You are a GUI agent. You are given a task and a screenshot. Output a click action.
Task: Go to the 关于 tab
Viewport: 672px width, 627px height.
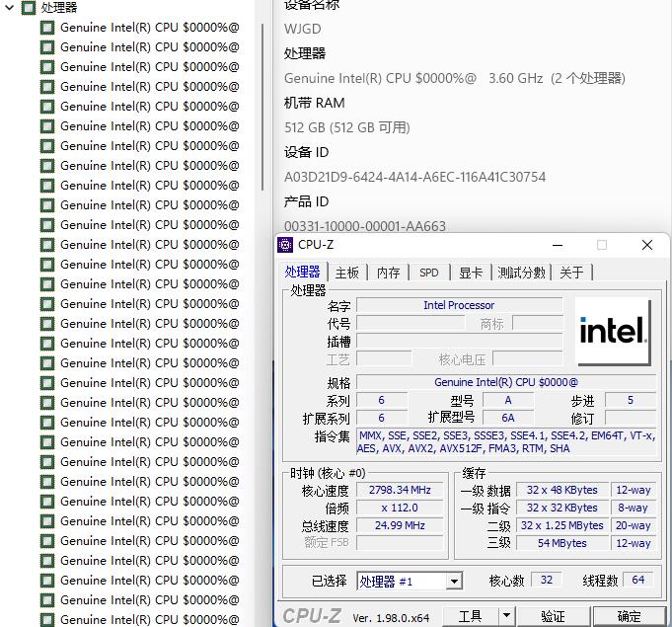(x=571, y=273)
